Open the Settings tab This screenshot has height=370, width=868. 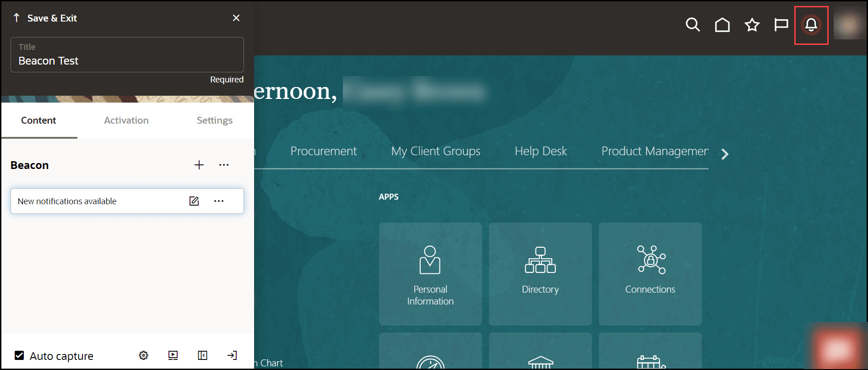pyautogui.click(x=215, y=120)
